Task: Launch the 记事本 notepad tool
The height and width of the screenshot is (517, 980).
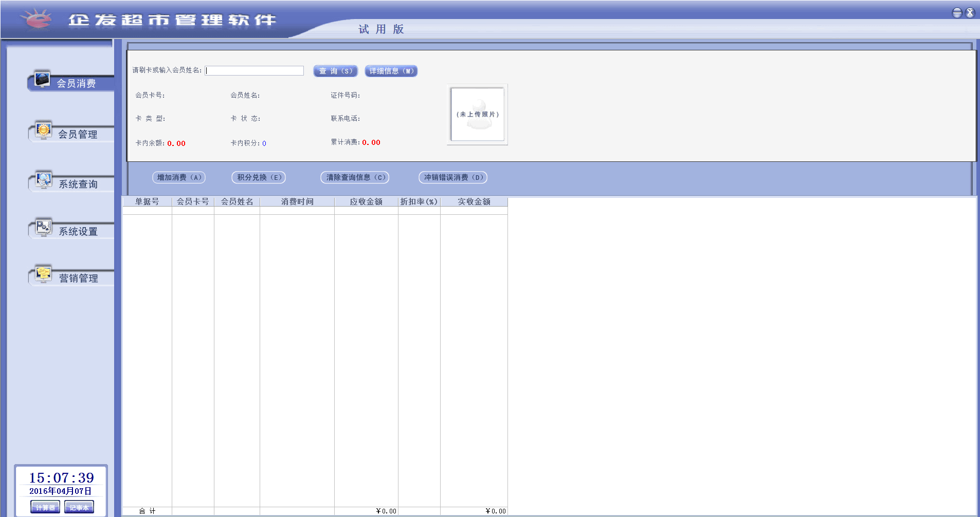Action: coord(79,507)
